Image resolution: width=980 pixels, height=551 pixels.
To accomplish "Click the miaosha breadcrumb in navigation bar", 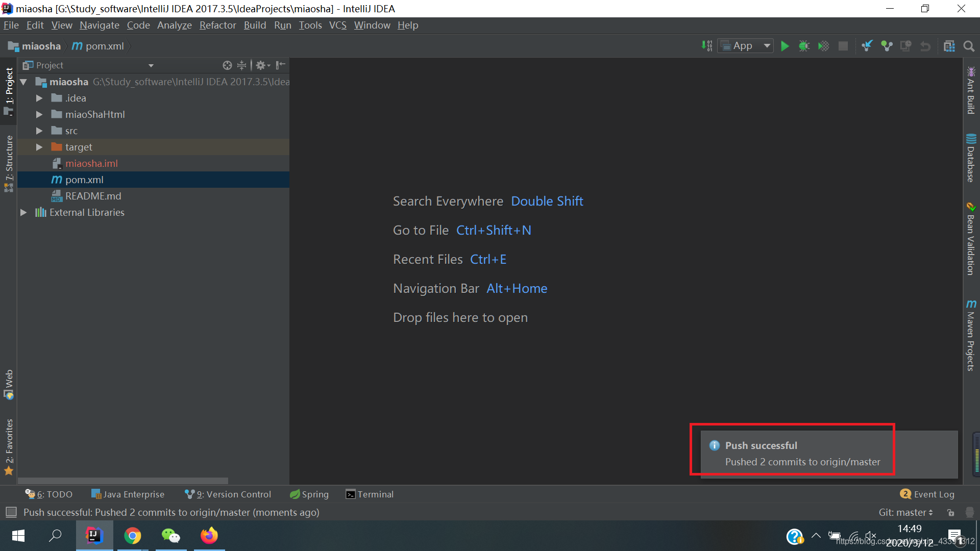I will click(x=35, y=46).
